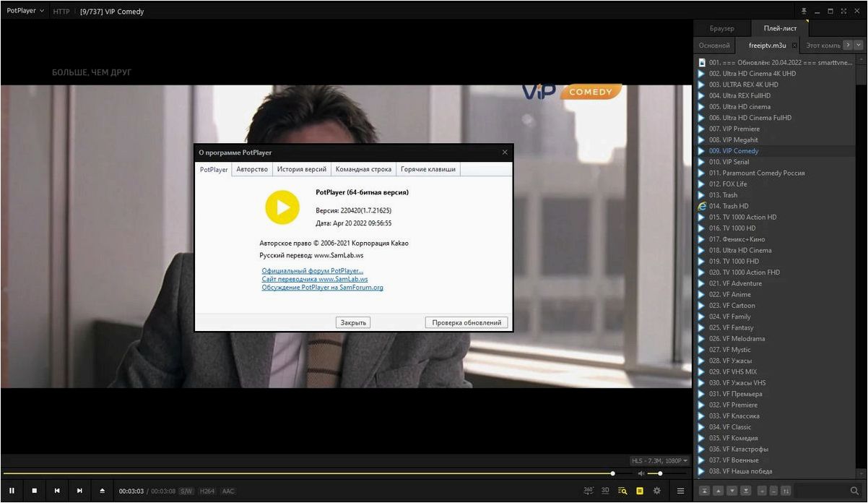Move playlist item to top icon

coord(704,491)
